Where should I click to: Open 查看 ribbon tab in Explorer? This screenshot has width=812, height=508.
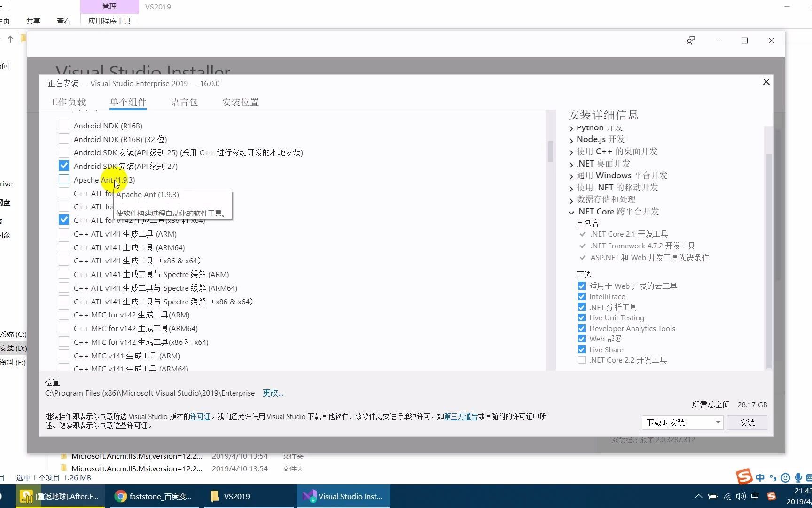64,21
